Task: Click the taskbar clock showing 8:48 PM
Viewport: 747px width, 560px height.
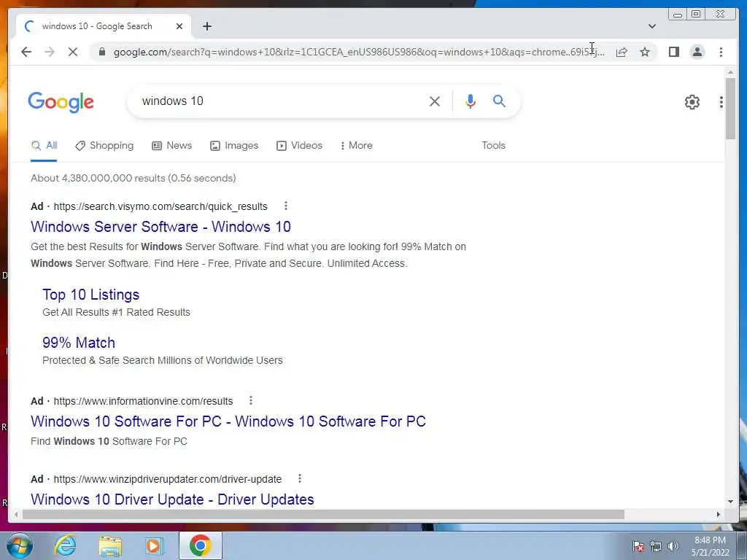Action: point(710,546)
